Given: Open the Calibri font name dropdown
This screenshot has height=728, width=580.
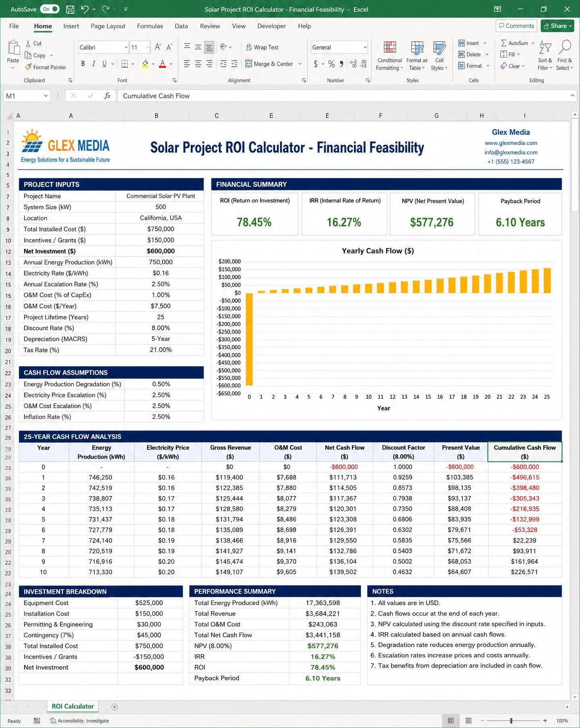Looking at the screenshot, I should tap(126, 48).
